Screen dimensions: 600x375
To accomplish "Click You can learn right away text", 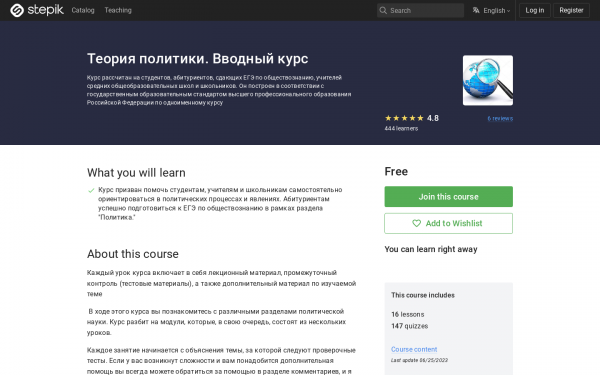I will [x=431, y=249].
